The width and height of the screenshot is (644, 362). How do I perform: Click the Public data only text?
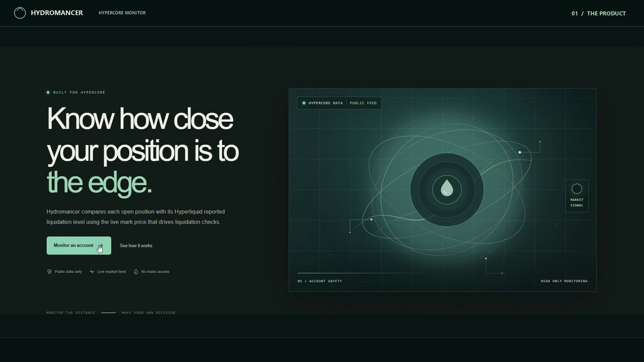pyautogui.click(x=68, y=272)
